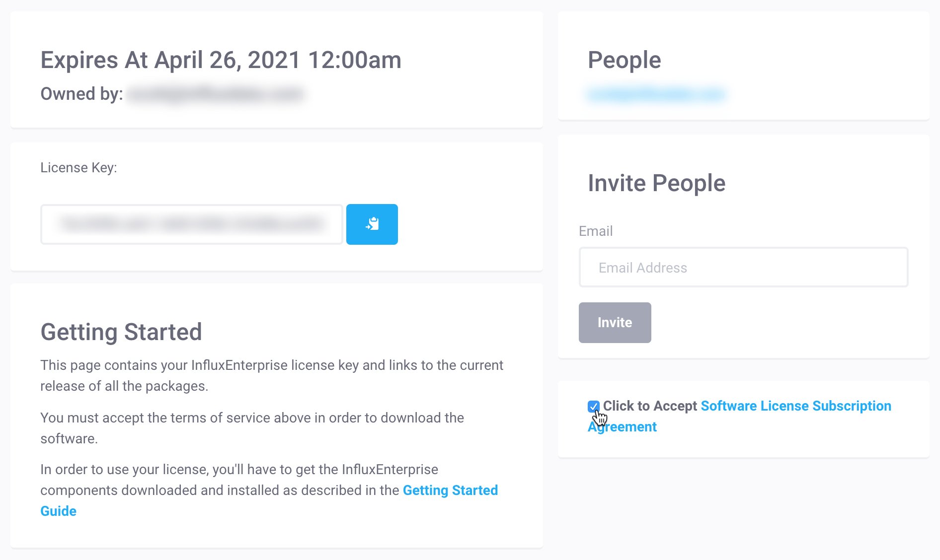
Task: Click the Expires At April 26, 2021 heading
Action: click(221, 60)
